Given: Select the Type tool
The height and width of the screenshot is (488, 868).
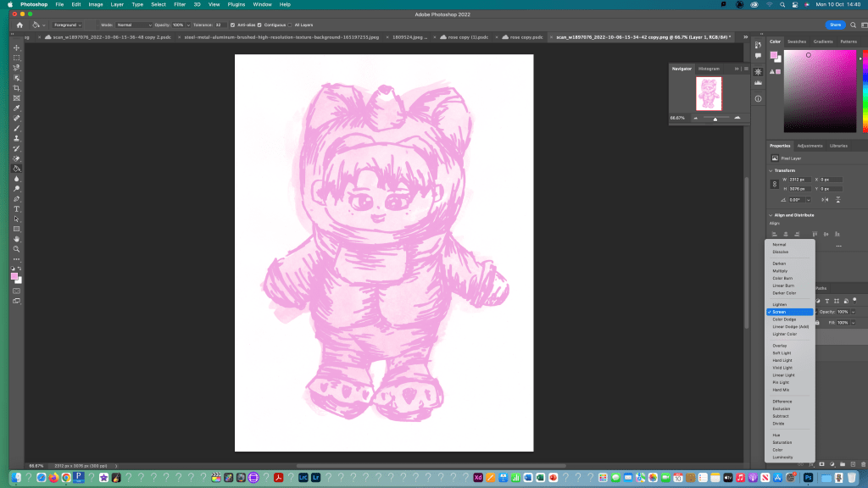Looking at the screenshot, I should pos(16,208).
